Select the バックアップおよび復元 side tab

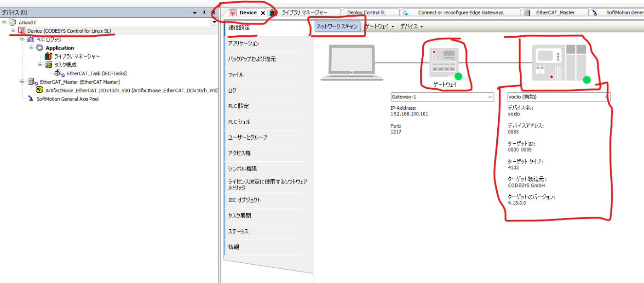point(269,59)
